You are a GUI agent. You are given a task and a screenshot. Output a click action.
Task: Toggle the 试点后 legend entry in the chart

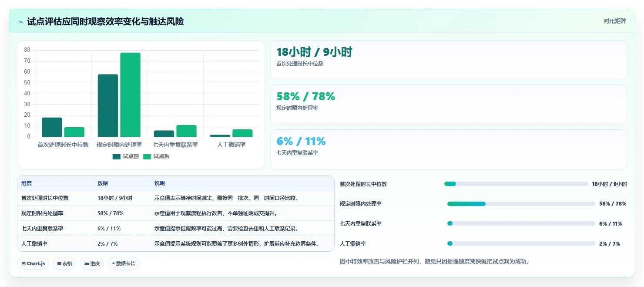tap(156, 157)
